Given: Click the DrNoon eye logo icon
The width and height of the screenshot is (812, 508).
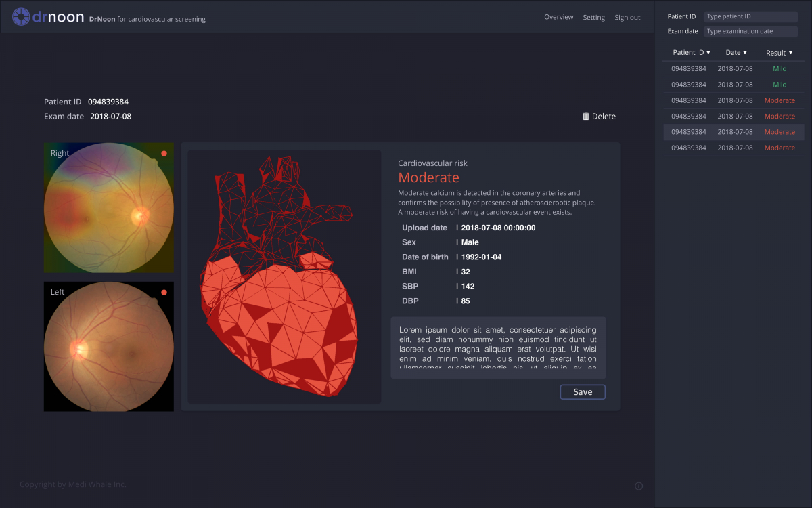Looking at the screenshot, I should [x=21, y=17].
